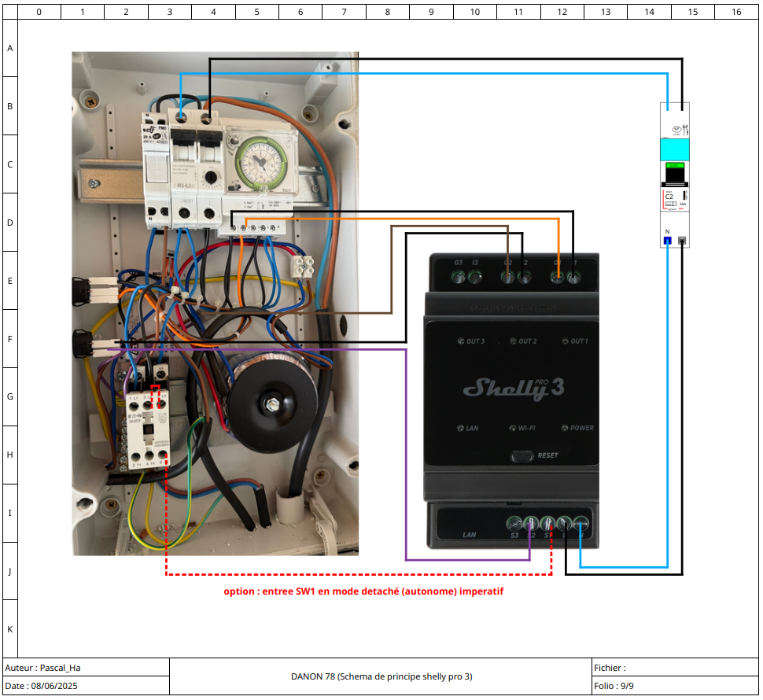Click column header 3

pos(170,12)
